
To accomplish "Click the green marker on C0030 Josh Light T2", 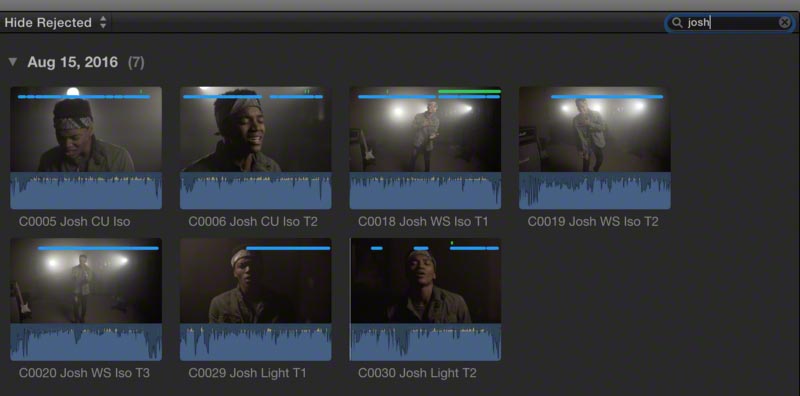I will tap(452, 243).
